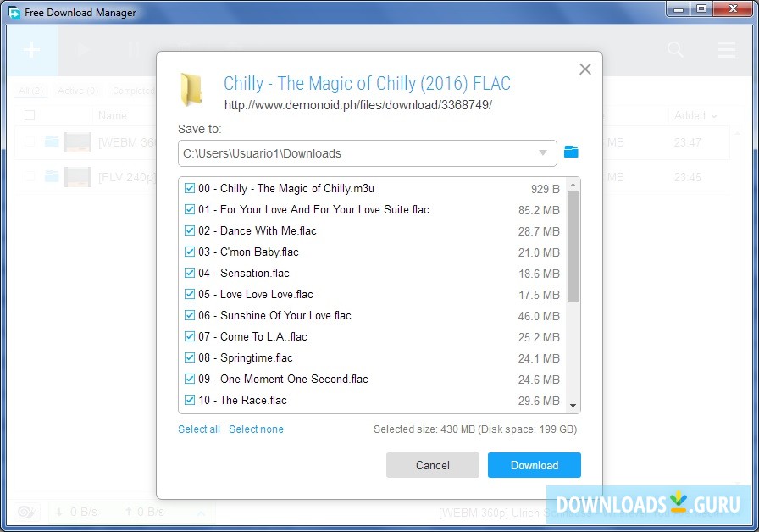Click the 46.0 MB size value
759x532 pixels.
point(539,316)
